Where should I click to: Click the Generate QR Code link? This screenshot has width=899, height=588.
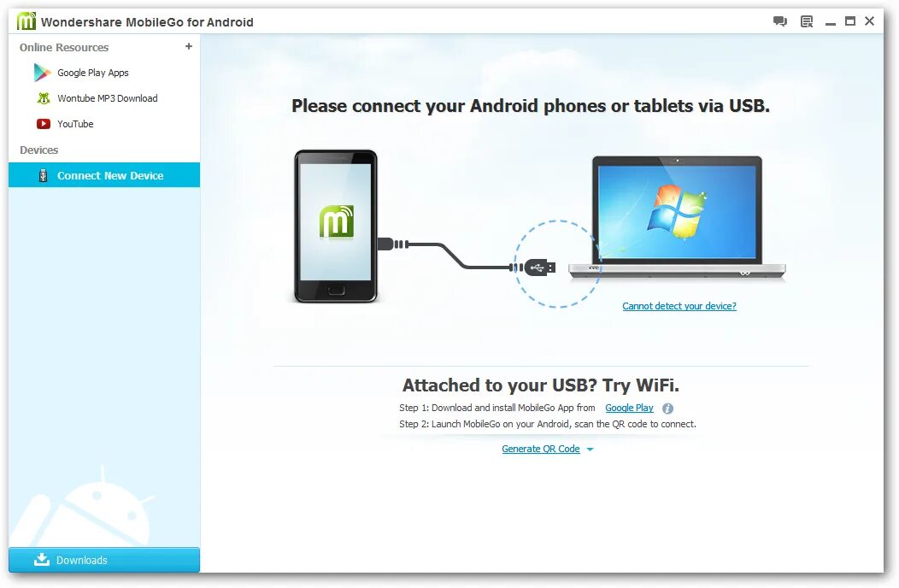coord(541,450)
